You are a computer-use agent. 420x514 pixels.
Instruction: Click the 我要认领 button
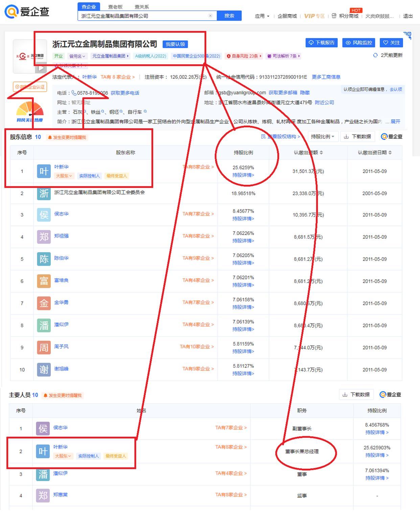pos(175,44)
